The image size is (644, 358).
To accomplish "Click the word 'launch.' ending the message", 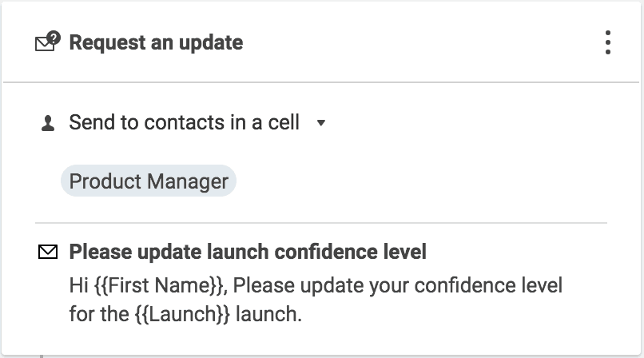I will 276,314.
